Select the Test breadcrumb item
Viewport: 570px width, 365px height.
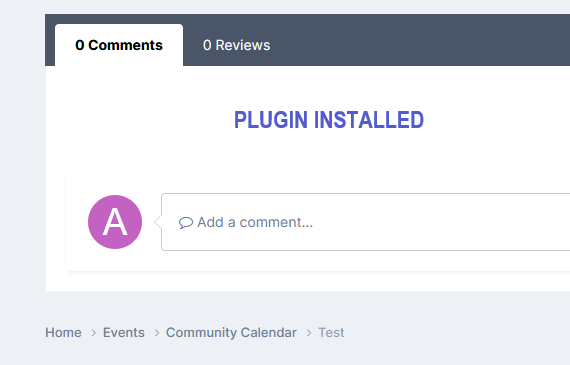click(x=331, y=333)
